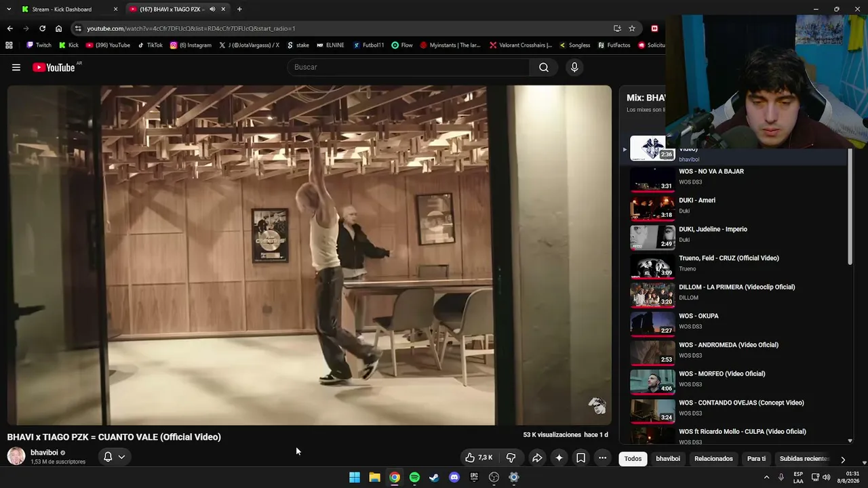Select WOS - CONTANDO OVEJAS title
The image size is (868, 488).
coord(741,403)
